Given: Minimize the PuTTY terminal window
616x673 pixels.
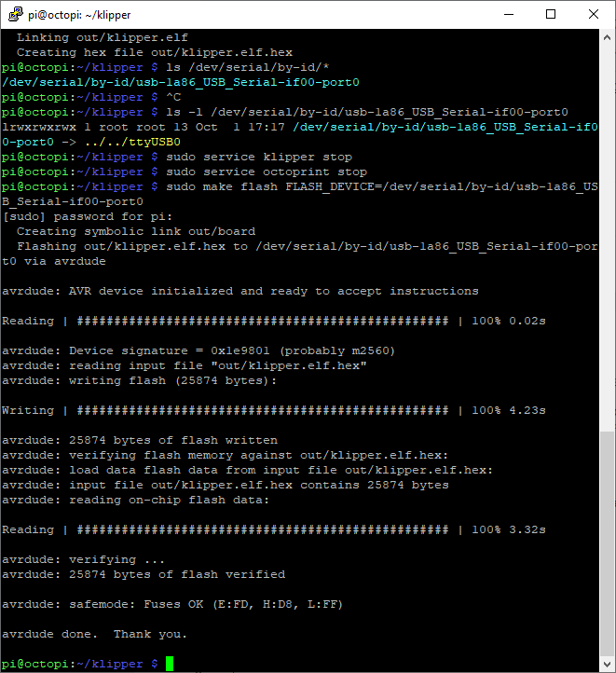Looking at the screenshot, I should [x=509, y=14].
